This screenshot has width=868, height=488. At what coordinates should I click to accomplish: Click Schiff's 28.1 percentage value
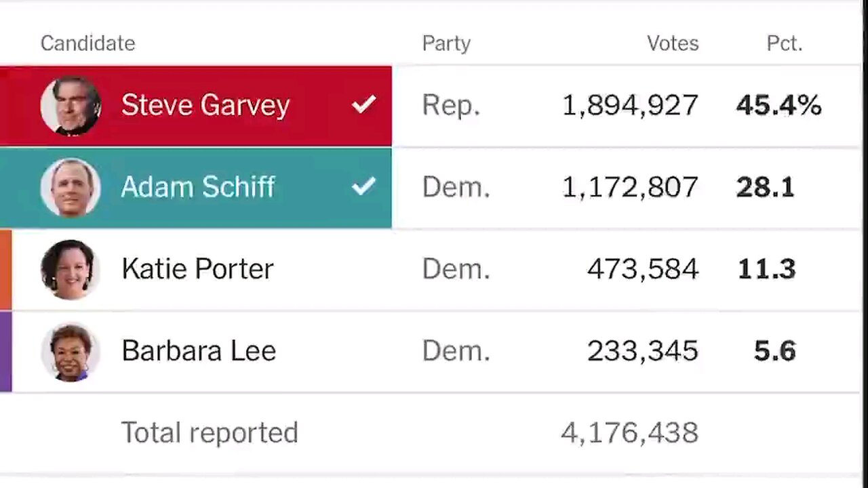tap(765, 188)
